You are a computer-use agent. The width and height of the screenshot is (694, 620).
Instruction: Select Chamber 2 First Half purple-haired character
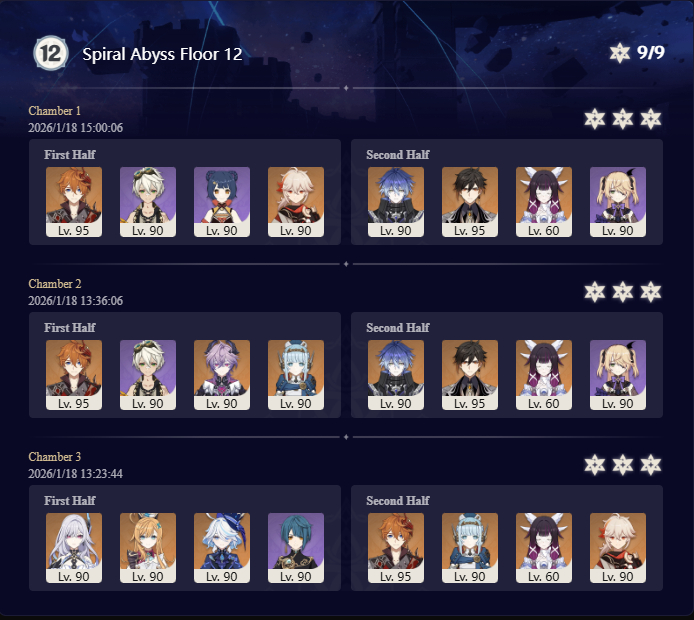tap(222, 375)
